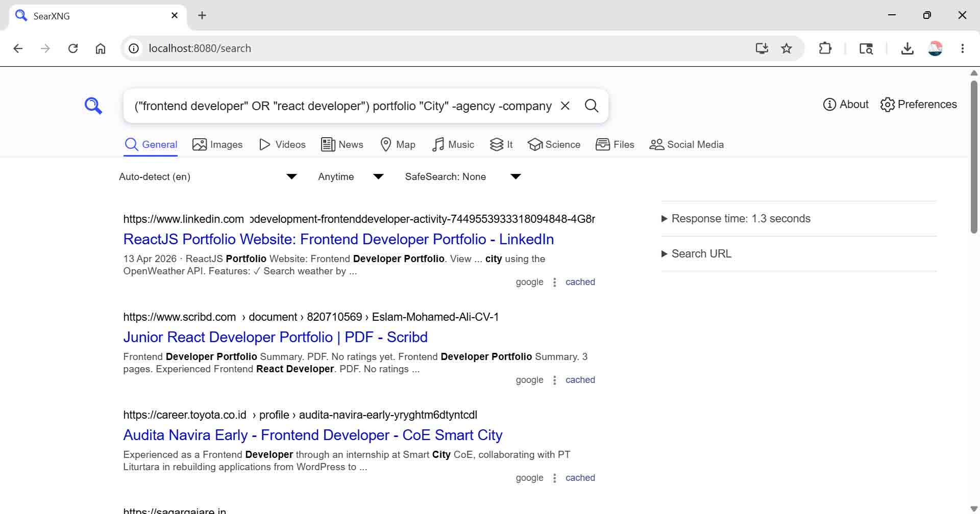The image size is (980, 514).
Task: Click the scrollbar down arrow
Action: pos(974,508)
